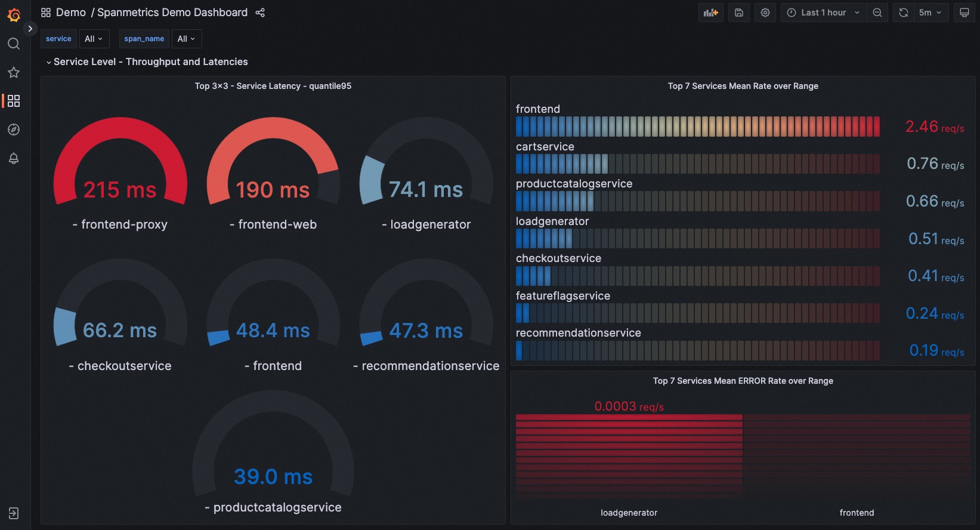Open the Service Latency quantile95 panel title
This screenshot has width=980, height=530.
[x=273, y=86]
